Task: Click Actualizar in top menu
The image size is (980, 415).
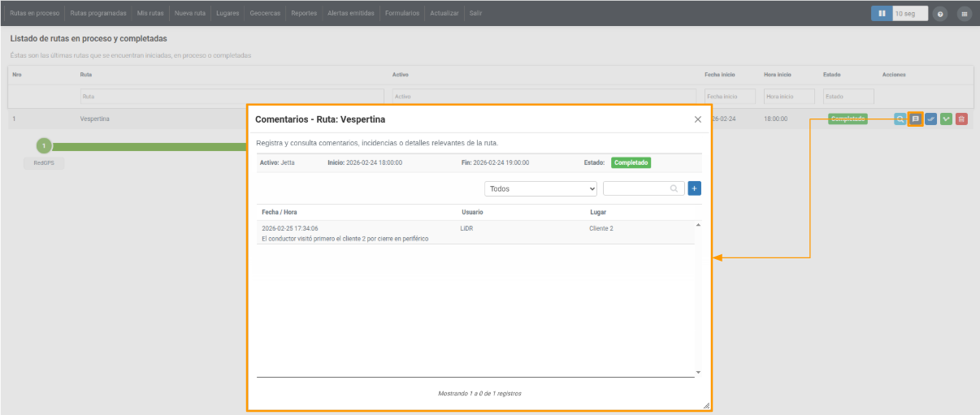Action: coord(444,13)
